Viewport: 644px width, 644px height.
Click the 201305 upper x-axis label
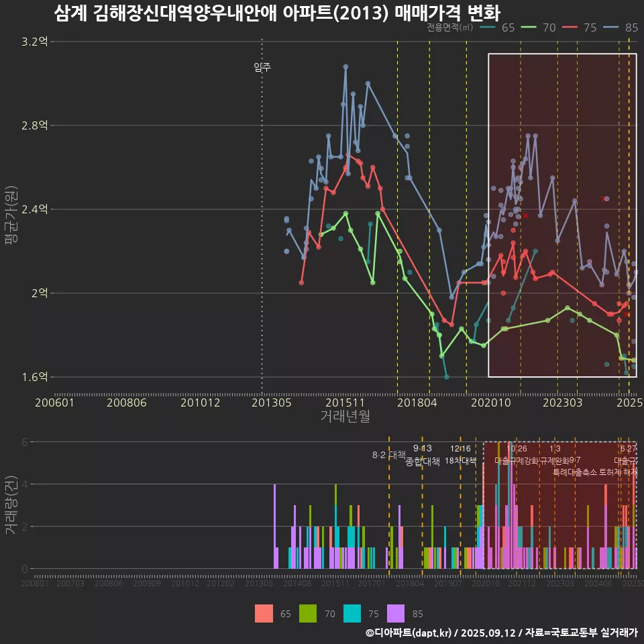pos(272,402)
